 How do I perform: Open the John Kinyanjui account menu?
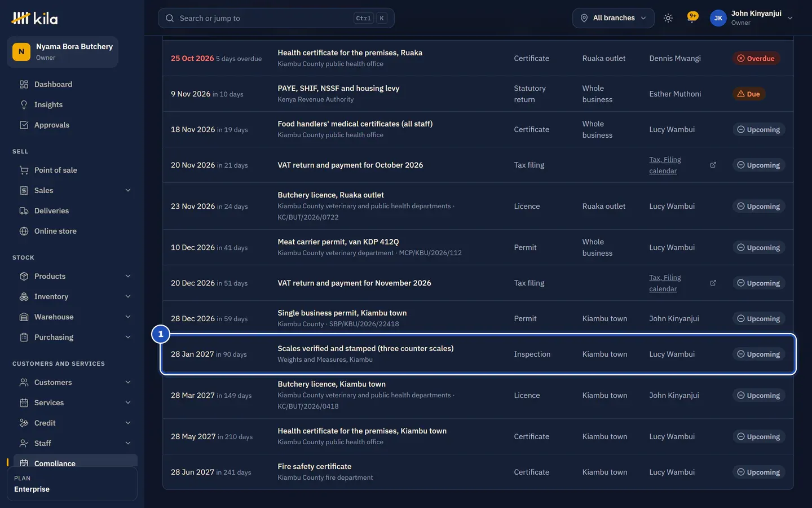pos(752,18)
